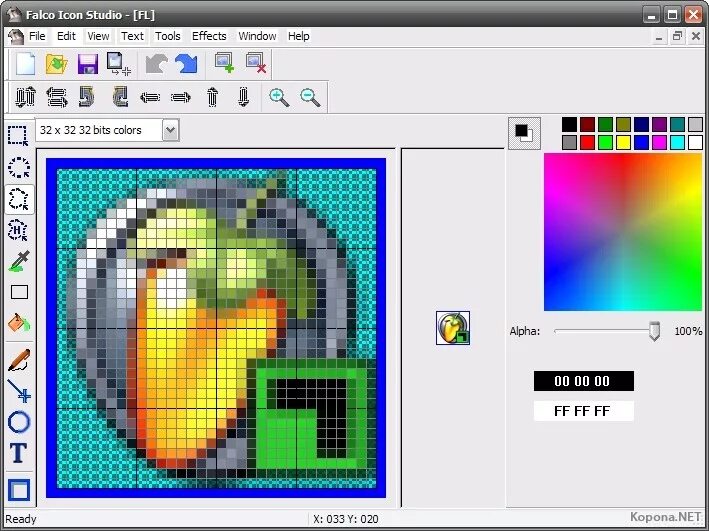The image size is (709, 531).
Task: Select the elliptical selection tool
Action: [x=19, y=167]
